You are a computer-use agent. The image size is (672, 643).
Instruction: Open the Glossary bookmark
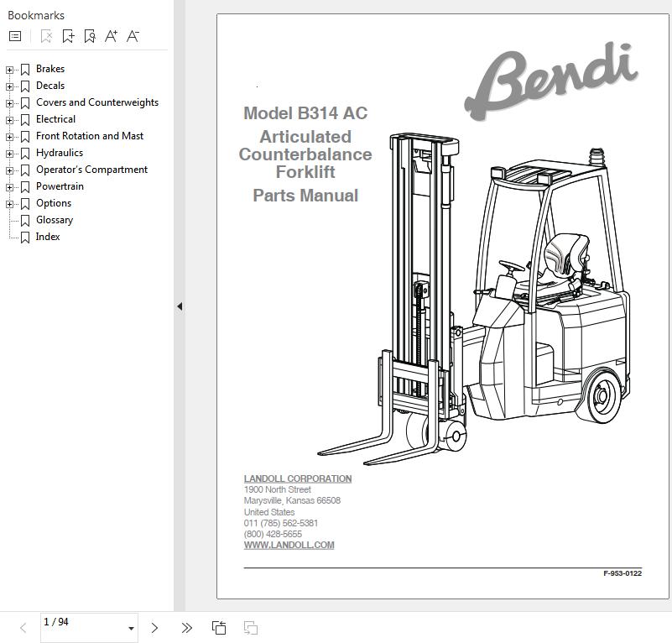[x=55, y=220]
